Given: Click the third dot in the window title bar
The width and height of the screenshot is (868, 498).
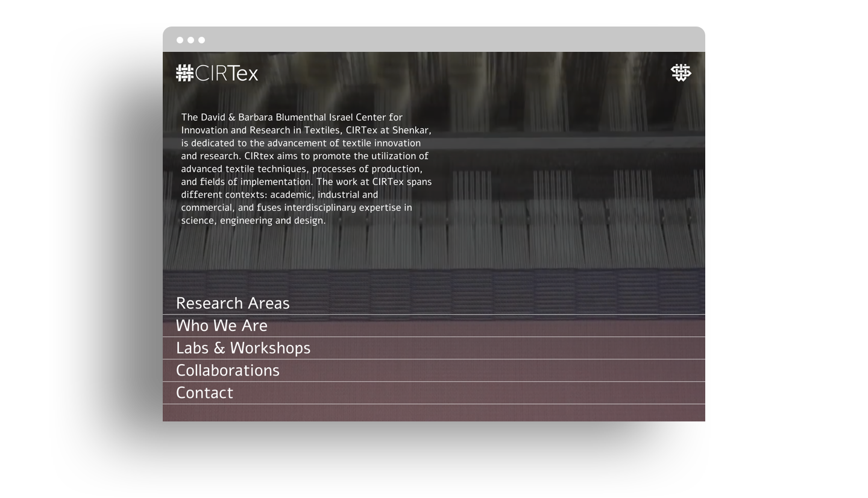Looking at the screenshot, I should [x=201, y=40].
